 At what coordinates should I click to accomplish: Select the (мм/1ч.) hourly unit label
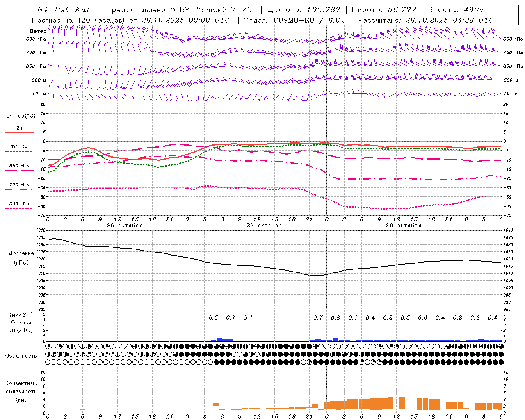21,330
